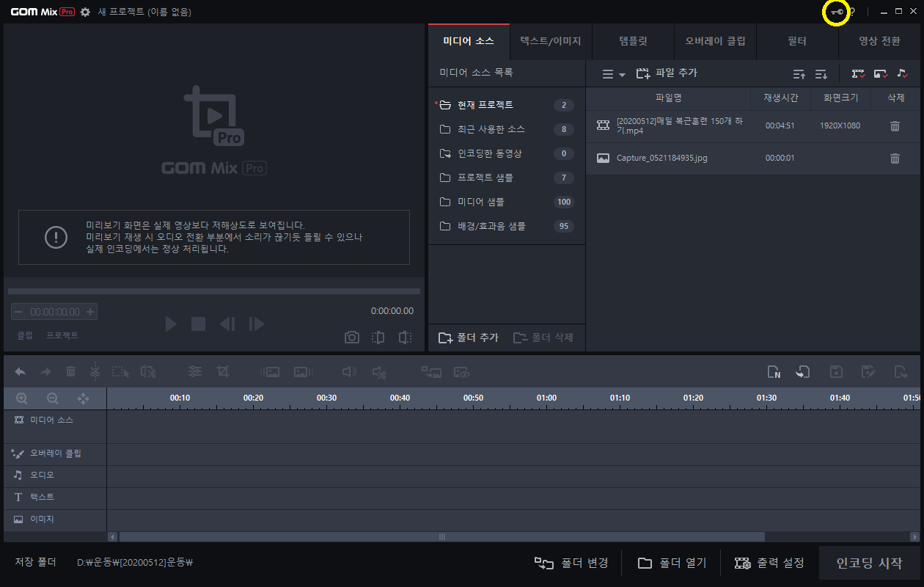Create new project with N document icon
The width and height of the screenshot is (924, 587).
pyautogui.click(x=774, y=372)
